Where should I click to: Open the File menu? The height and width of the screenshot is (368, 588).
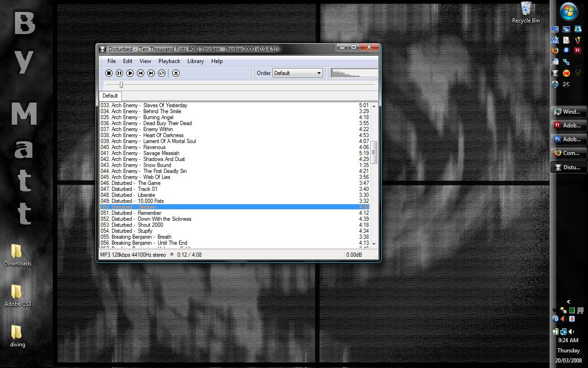pos(112,61)
